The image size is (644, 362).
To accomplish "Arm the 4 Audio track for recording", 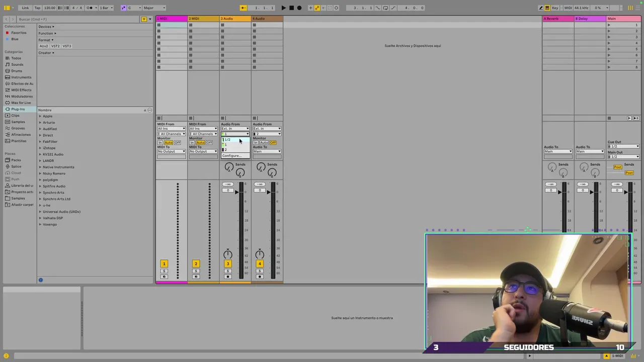I will (x=260, y=277).
